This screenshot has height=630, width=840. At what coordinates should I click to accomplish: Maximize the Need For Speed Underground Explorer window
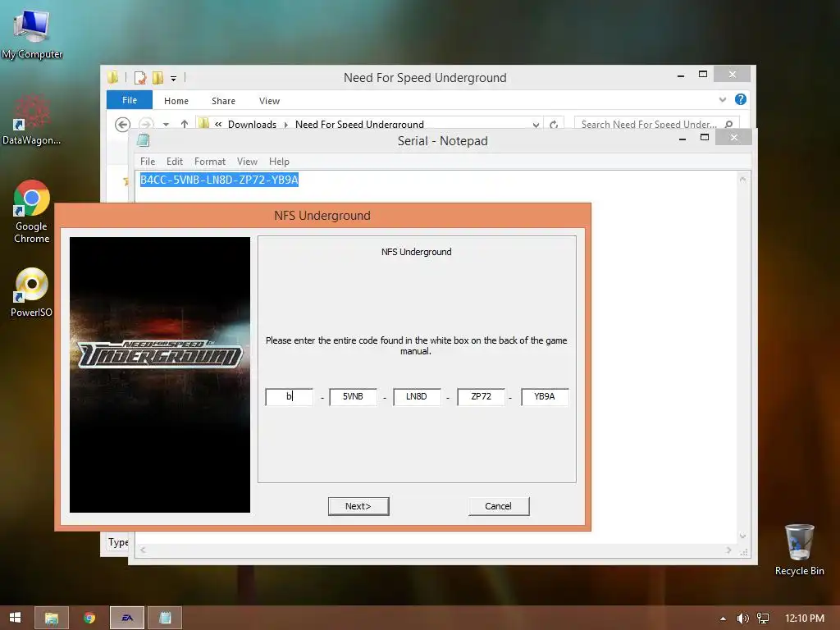tap(703, 74)
